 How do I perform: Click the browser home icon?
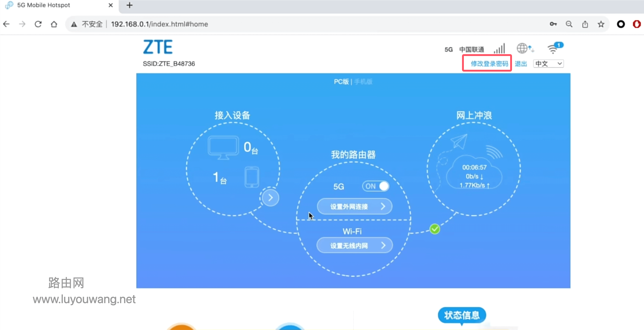coord(54,24)
